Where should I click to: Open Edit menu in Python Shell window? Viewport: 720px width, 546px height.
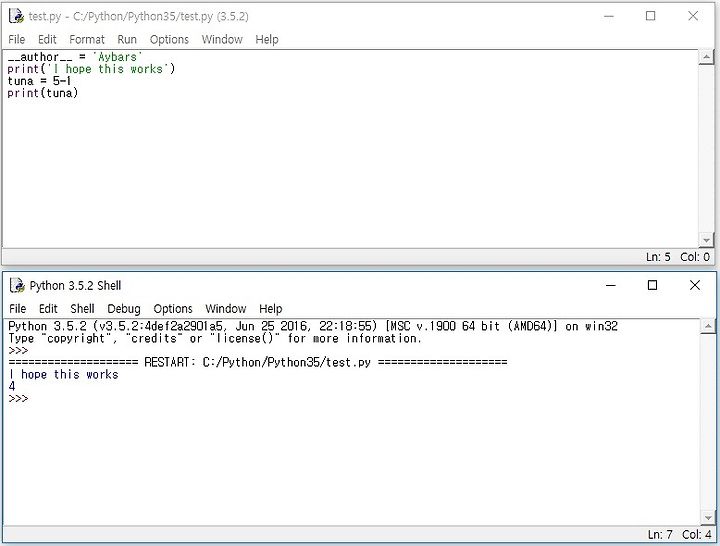point(48,309)
